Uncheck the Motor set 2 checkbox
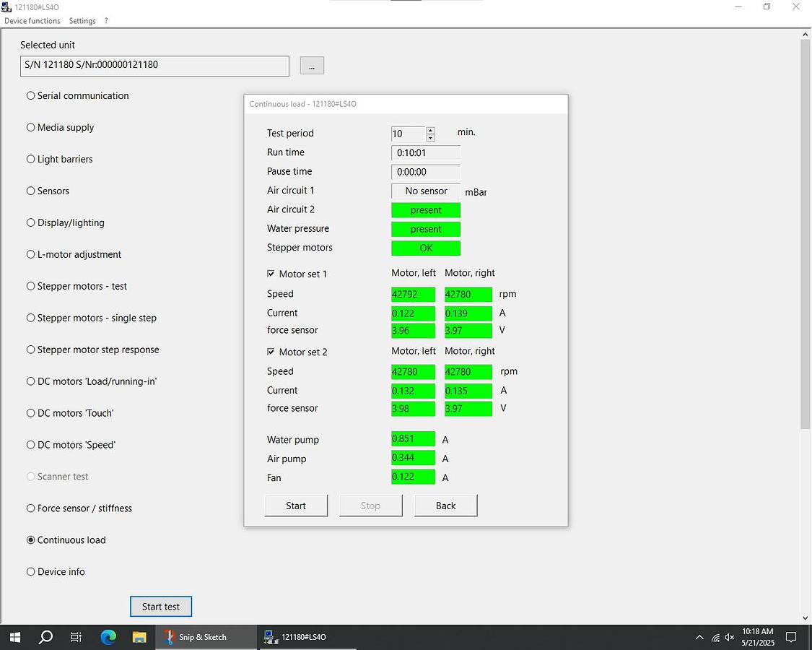 (271, 352)
